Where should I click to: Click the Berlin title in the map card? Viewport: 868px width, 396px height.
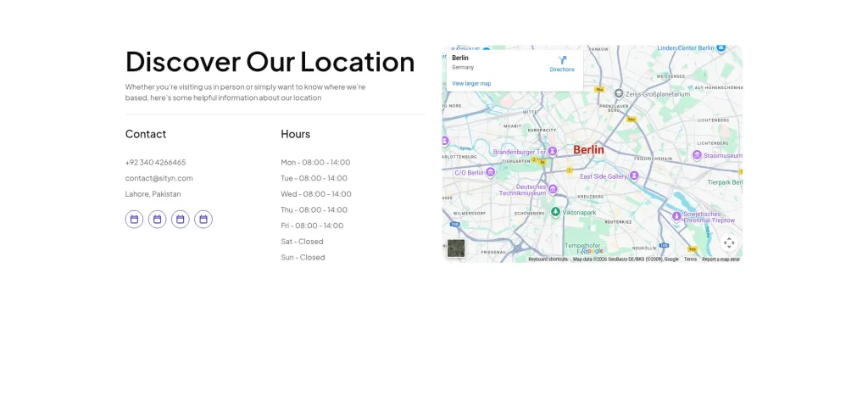pos(460,58)
